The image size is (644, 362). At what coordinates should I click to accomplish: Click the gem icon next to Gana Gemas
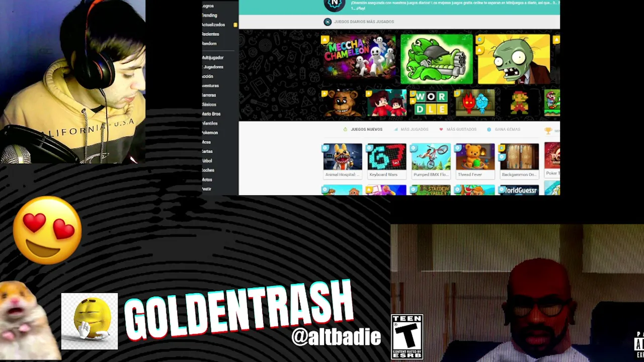tap(489, 129)
